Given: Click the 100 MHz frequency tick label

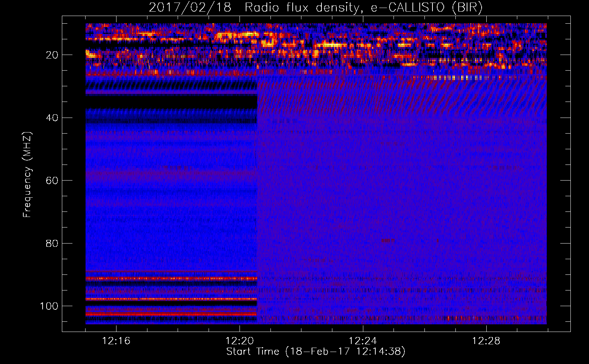Looking at the screenshot, I should tap(49, 306).
